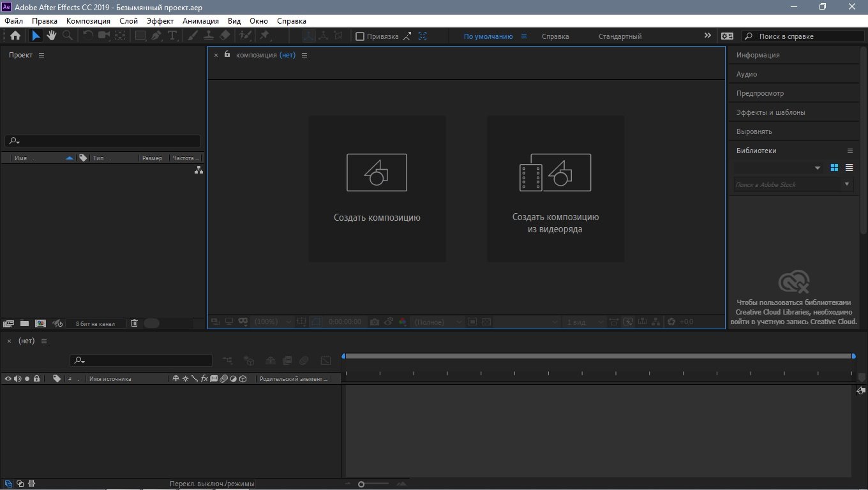Viewport: 868px width, 490px height.
Task: Click the Home icon in the toolbar
Action: click(15, 36)
